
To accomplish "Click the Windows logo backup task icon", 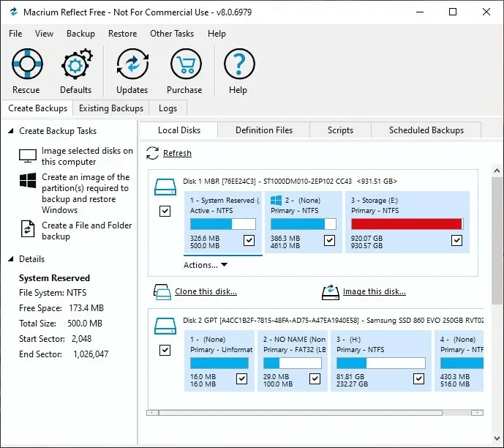I will (28, 180).
